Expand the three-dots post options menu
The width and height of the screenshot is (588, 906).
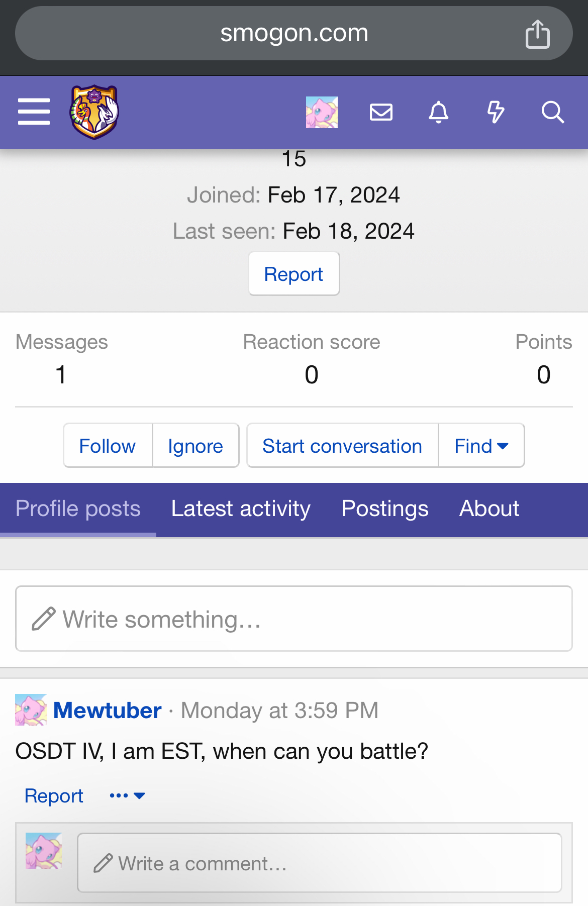pos(127,795)
